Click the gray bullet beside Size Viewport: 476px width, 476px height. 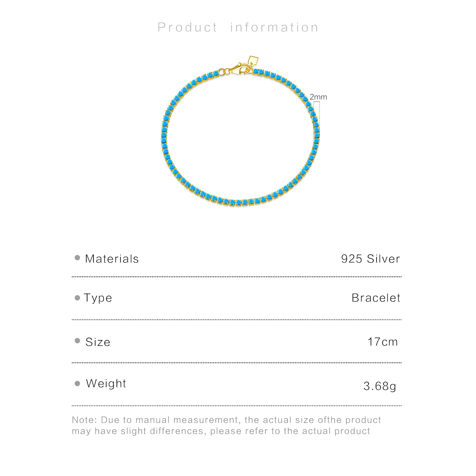pos(77,341)
